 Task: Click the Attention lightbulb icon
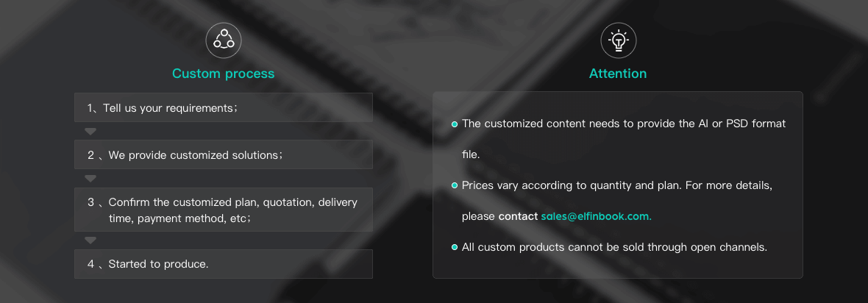(x=618, y=40)
